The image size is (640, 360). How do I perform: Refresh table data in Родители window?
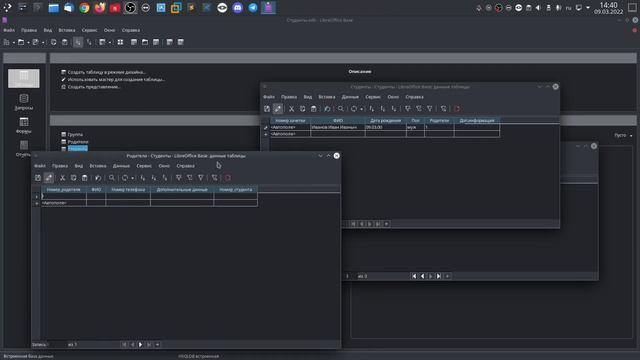pyautogui.click(x=125, y=178)
